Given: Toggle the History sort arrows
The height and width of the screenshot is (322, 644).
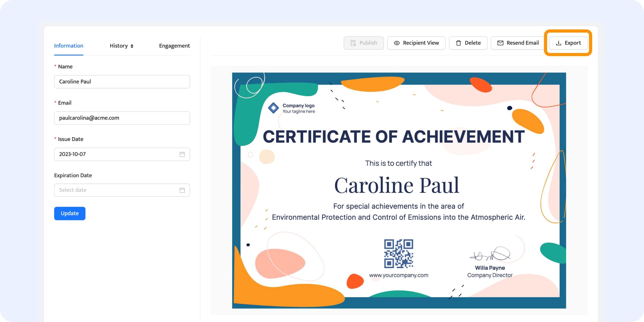Looking at the screenshot, I should (132, 46).
